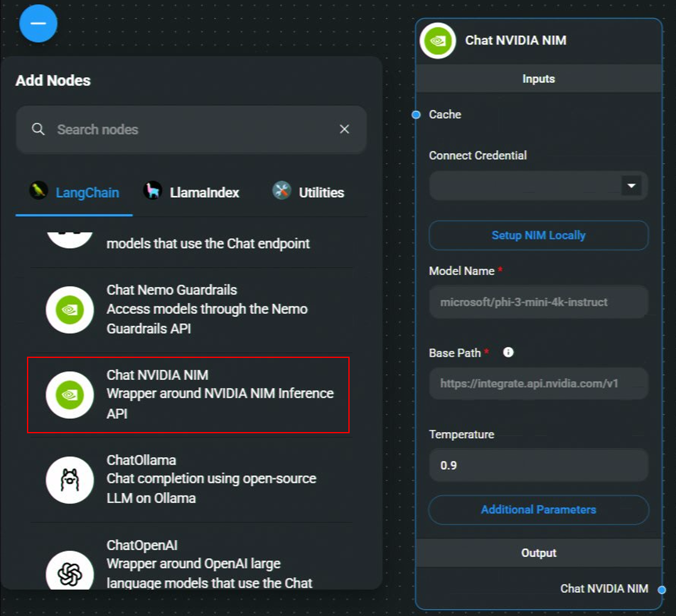Clear the search nodes field with X
Image resolution: width=676 pixels, height=616 pixels.
point(344,129)
